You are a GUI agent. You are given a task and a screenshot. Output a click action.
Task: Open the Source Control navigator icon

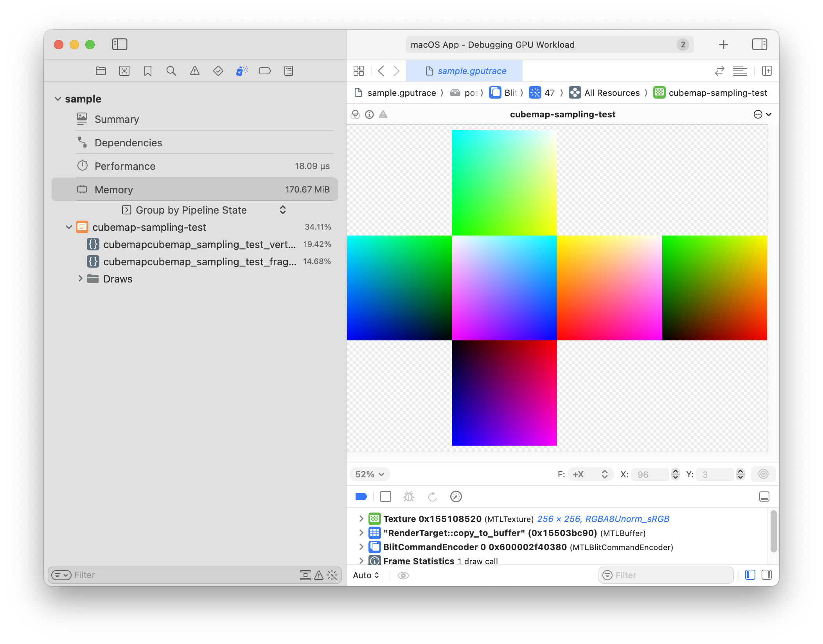[124, 71]
